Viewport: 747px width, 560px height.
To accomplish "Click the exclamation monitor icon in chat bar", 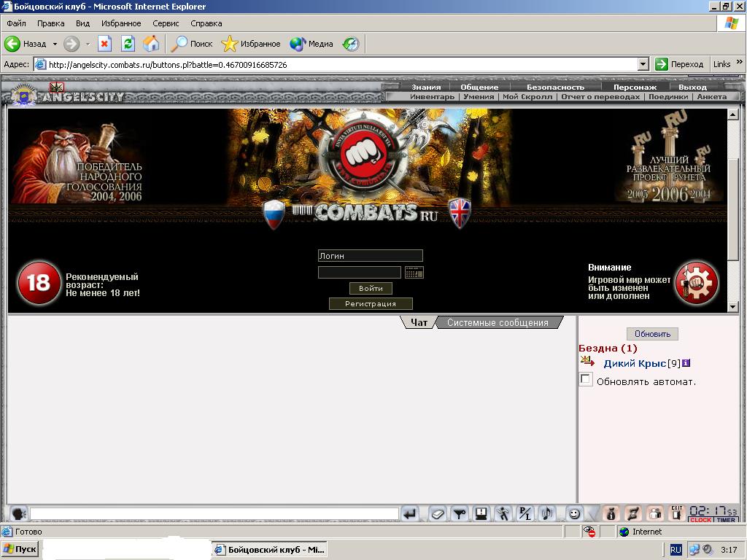I will coord(481,514).
